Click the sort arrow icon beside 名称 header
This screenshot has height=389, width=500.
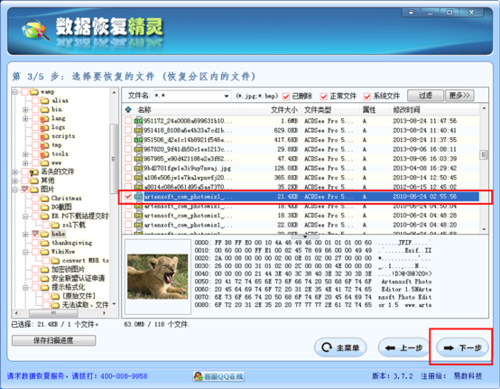(128, 110)
